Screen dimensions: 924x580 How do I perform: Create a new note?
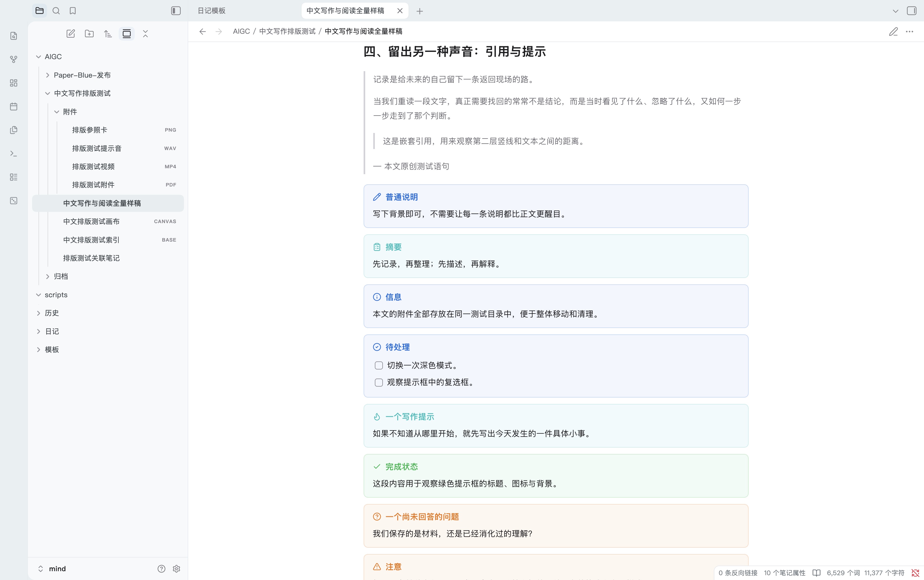point(71,34)
